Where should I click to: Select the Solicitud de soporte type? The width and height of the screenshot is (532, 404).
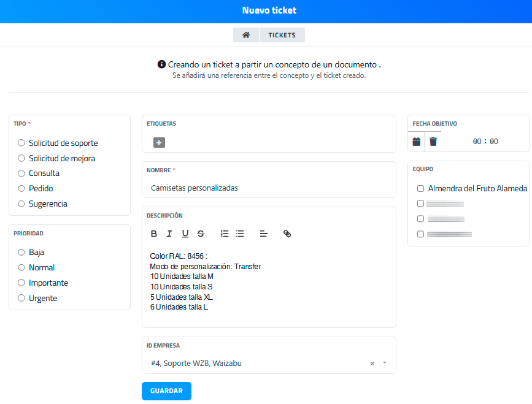[21, 143]
